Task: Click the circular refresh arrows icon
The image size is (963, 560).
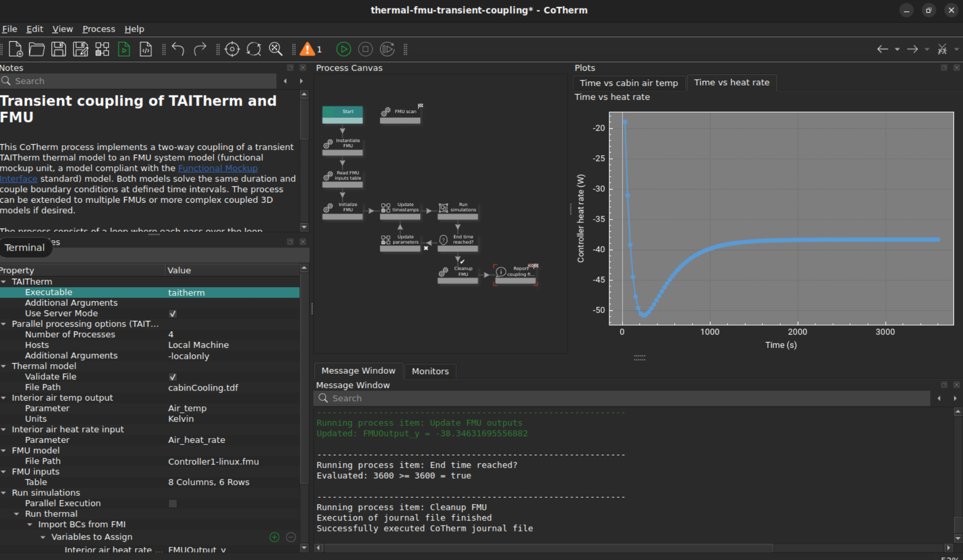Action: [x=254, y=49]
